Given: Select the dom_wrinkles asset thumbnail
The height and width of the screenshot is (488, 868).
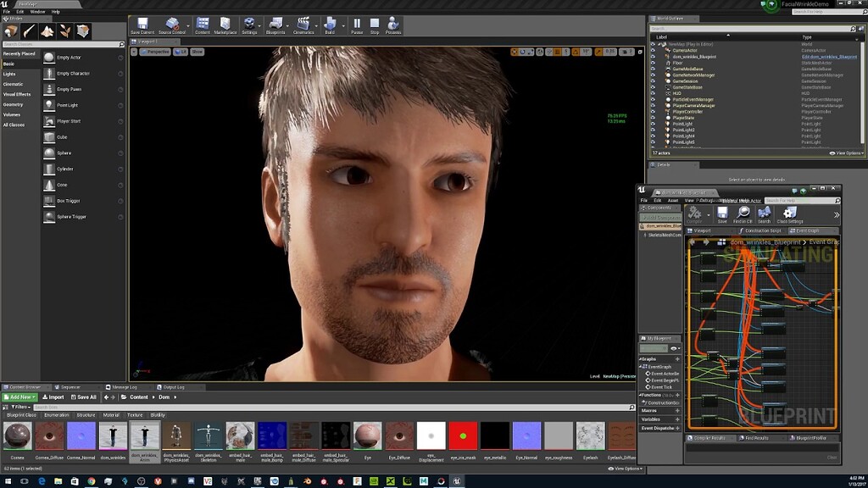Looking at the screenshot, I should pos(113,435).
